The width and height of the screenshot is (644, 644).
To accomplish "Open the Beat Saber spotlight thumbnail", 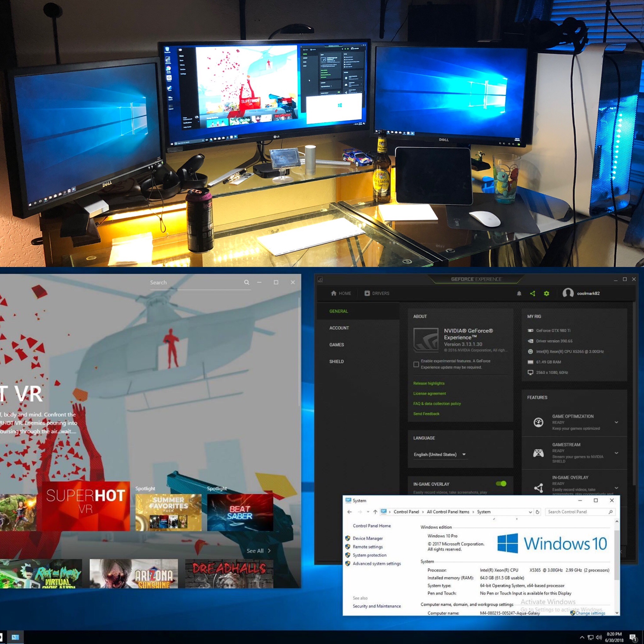I will coord(240,512).
